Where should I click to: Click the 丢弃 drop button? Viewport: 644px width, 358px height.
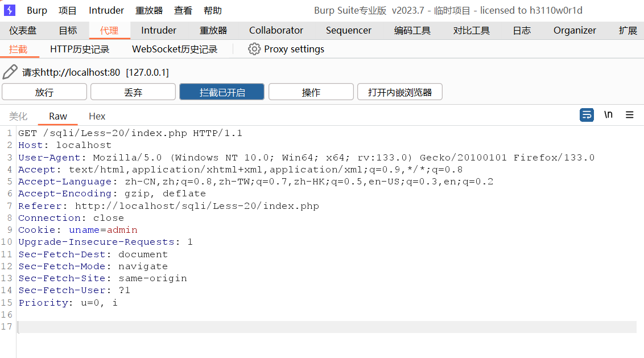133,92
